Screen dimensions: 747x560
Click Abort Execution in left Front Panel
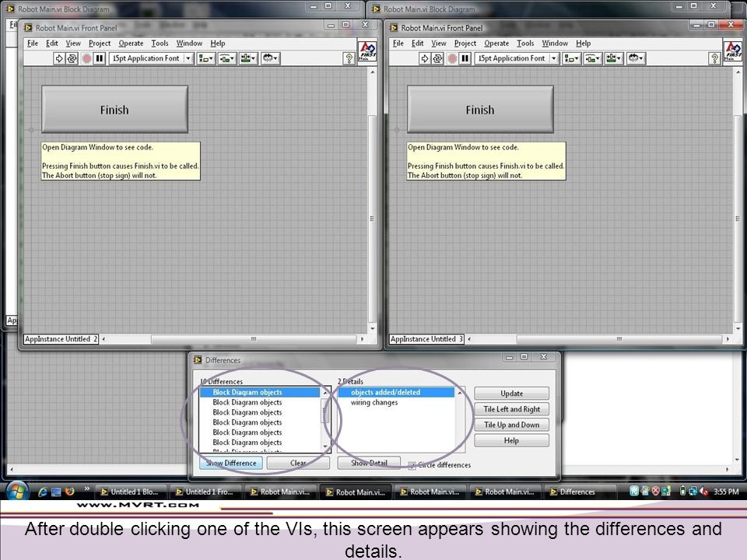86,58
